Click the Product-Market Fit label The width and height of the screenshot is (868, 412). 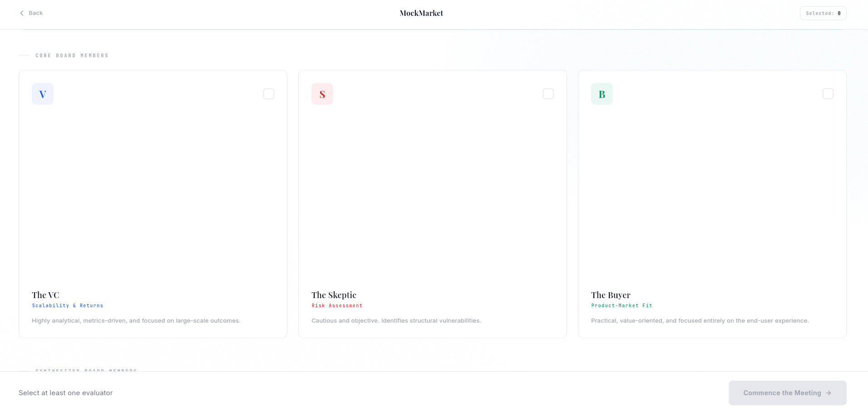coord(621,306)
